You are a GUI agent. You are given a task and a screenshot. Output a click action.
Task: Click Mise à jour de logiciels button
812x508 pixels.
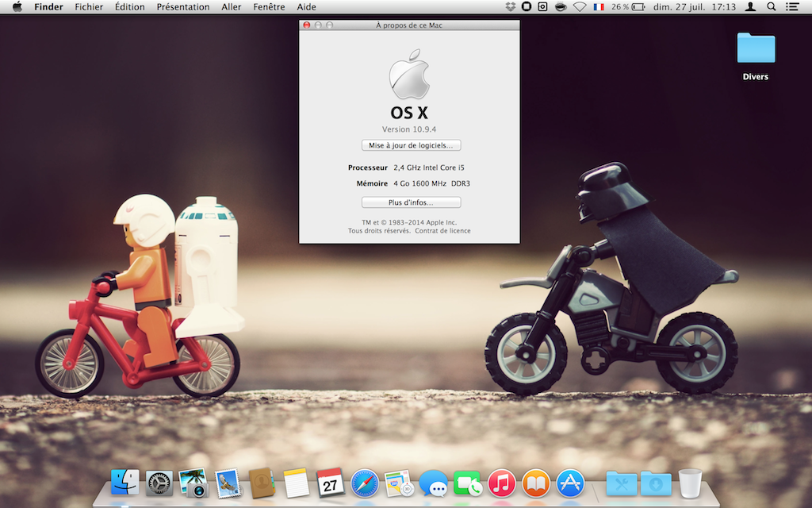pos(412,145)
